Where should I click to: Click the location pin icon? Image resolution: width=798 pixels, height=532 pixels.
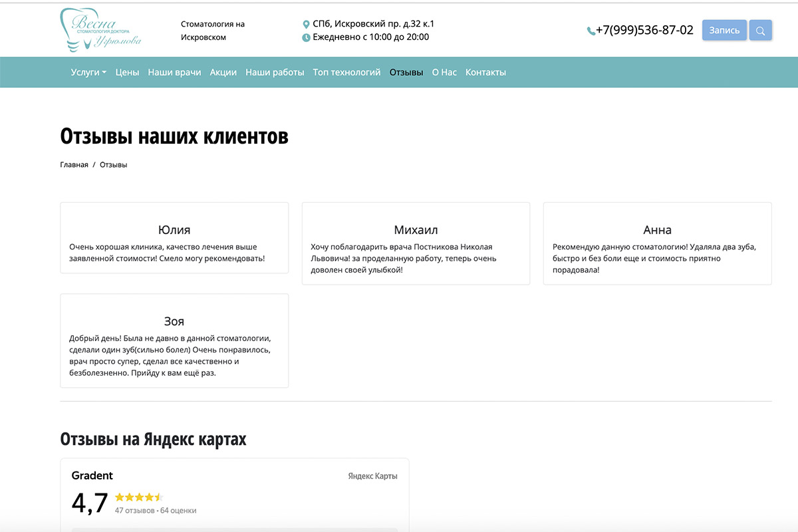(306, 24)
